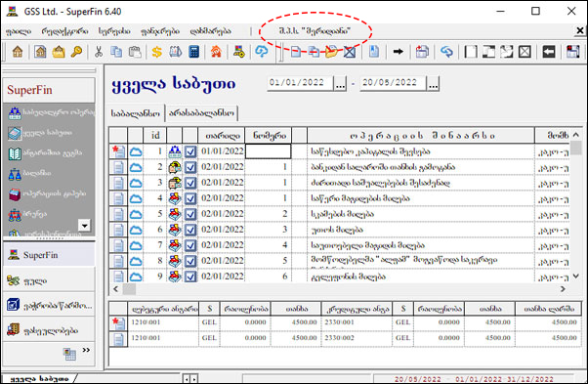The height and width of the screenshot is (384, 588).
Task: Click the copy pages toolbar icon
Action: coord(116,52)
